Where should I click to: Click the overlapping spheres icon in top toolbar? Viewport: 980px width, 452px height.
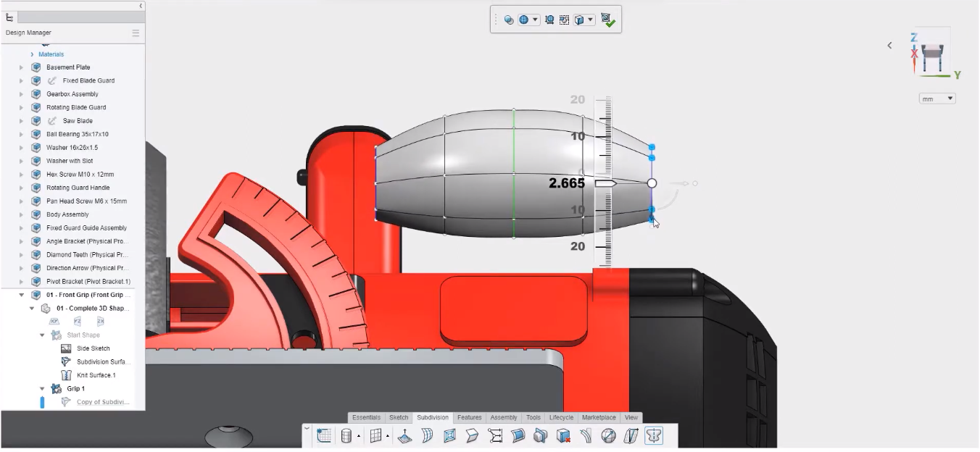(509, 20)
